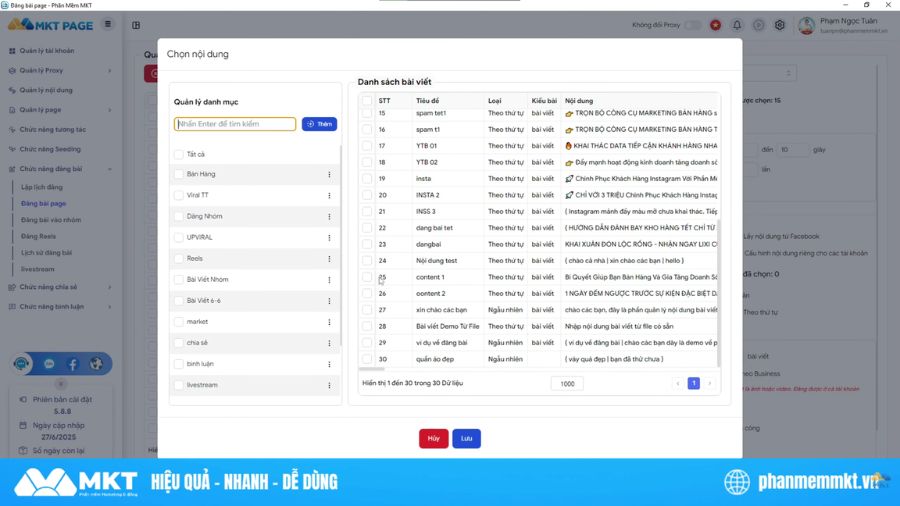Screen dimensions: 900x506
Task: Open the settings gear in top bar
Action: point(779,25)
